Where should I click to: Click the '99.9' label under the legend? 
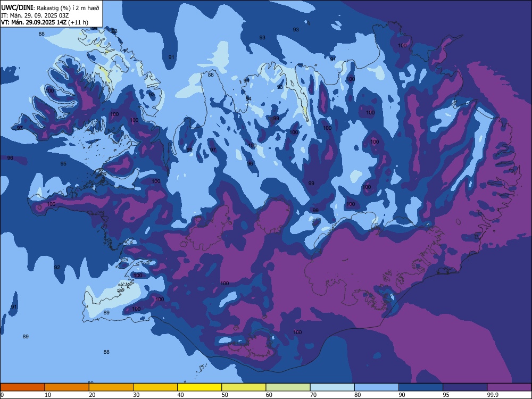pyautogui.click(x=492, y=395)
